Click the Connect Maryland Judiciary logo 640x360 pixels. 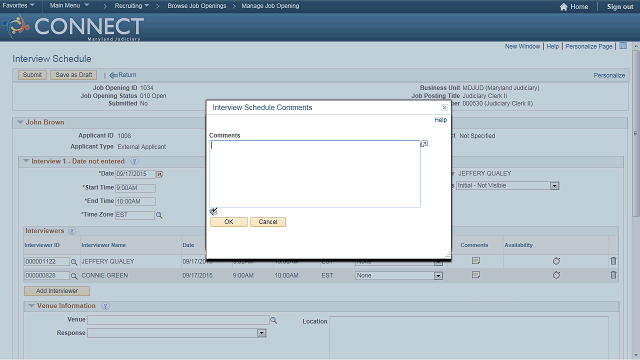[x=73, y=27]
